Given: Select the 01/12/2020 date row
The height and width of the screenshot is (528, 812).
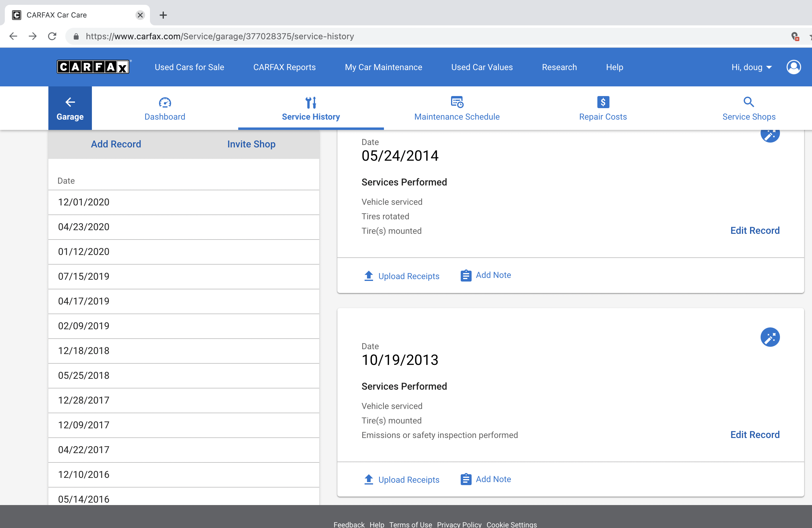Looking at the screenshot, I should click(x=184, y=252).
